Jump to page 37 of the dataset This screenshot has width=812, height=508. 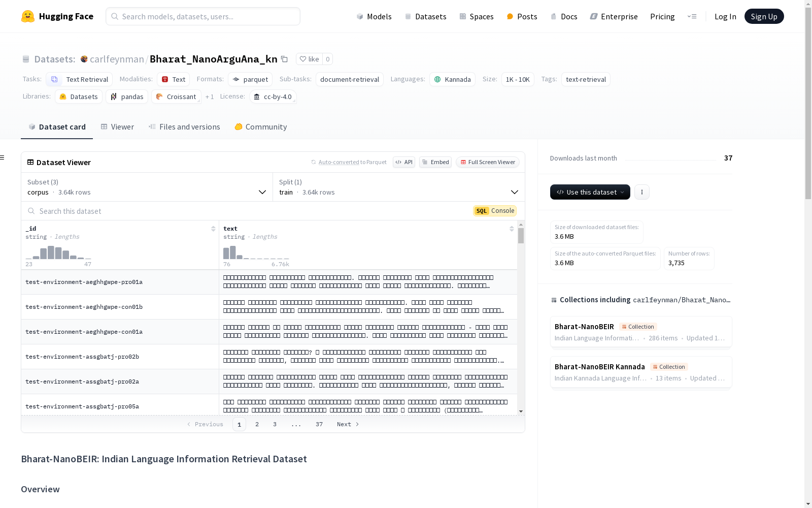coord(319,424)
